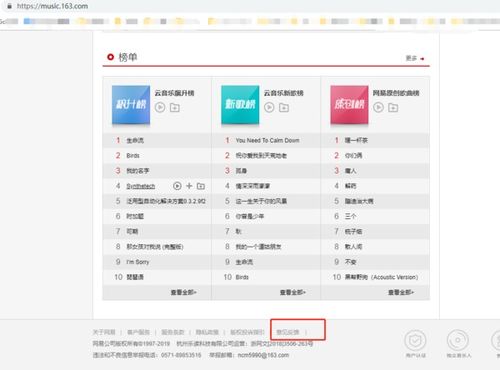500x370 pixels.
Task: Select 三个 at rank 6 in 原创榜
Action: (x=350, y=216)
